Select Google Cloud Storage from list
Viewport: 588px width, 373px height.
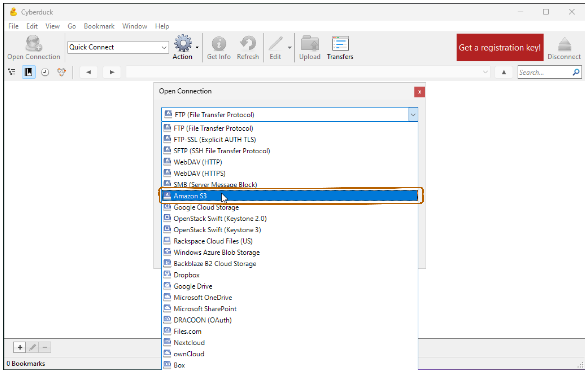206,207
